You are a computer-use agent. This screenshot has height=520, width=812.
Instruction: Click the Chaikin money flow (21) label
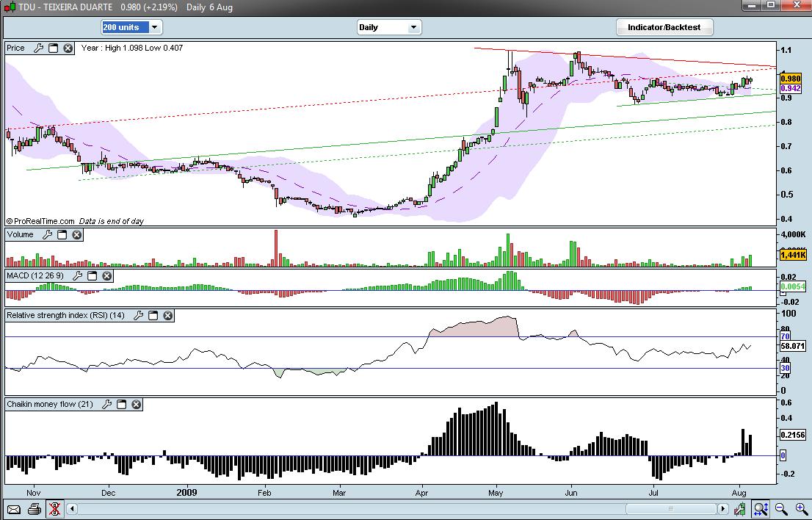pos(50,405)
